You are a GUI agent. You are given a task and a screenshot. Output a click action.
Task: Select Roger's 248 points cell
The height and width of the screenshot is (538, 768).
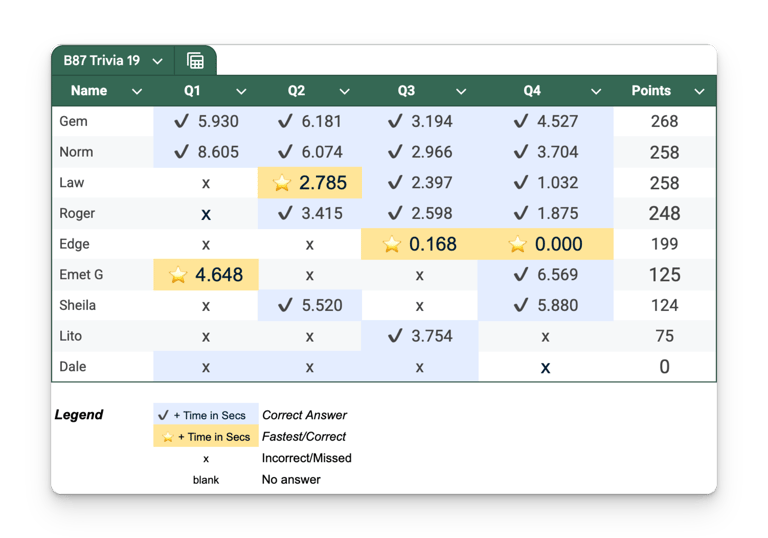point(664,214)
